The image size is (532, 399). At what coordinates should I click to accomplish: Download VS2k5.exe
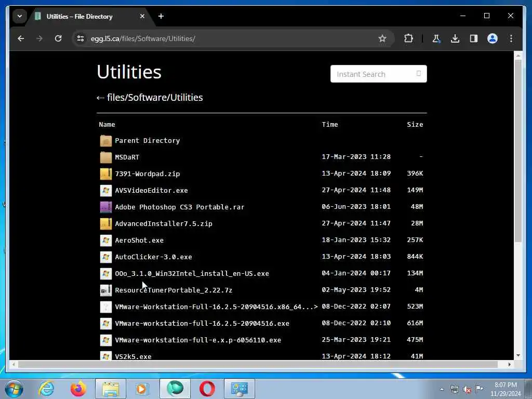click(x=133, y=356)
